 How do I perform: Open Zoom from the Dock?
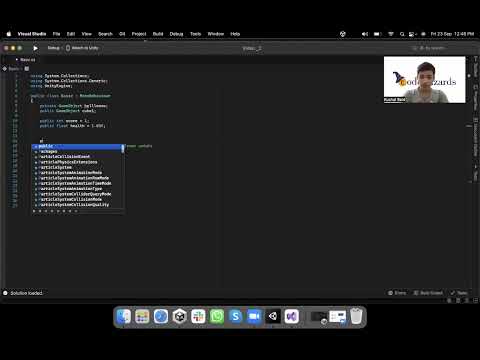pos(254,316)
